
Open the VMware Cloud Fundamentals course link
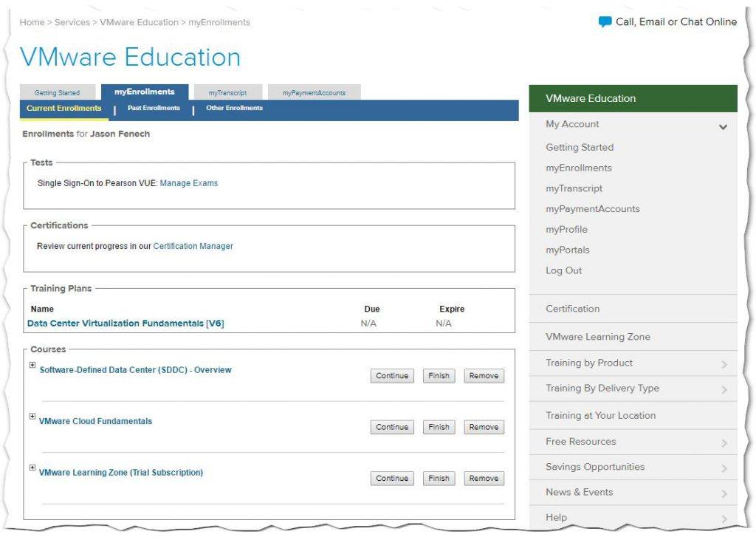[95, 421]
